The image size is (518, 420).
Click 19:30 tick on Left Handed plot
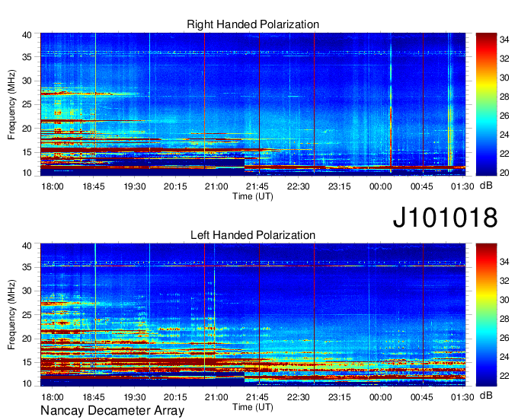pos(135,397)
